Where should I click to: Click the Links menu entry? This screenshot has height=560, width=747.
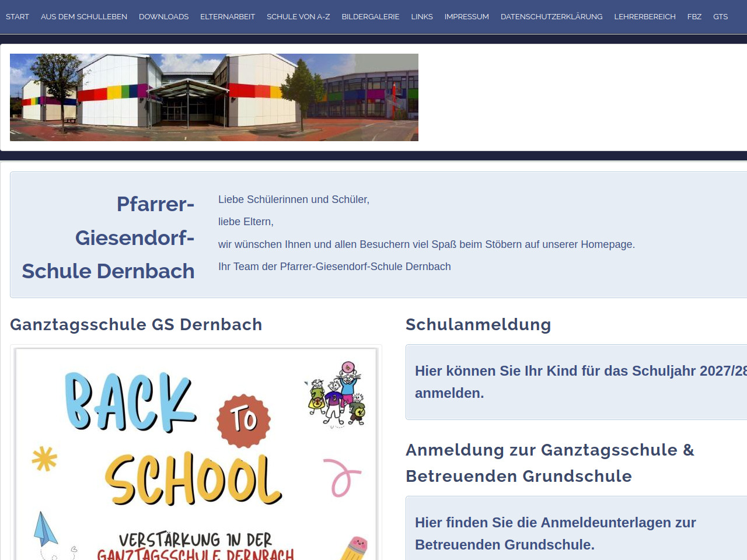422,17
